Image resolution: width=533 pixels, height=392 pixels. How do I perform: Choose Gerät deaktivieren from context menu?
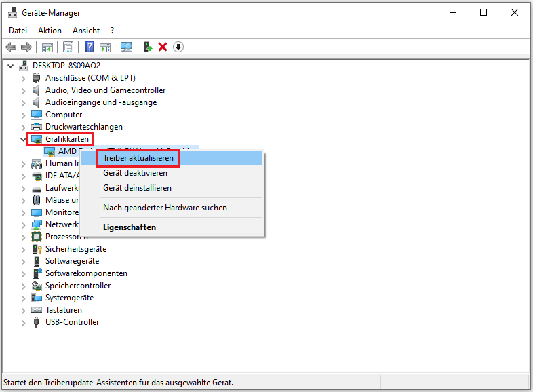click(x=172, y=173)
